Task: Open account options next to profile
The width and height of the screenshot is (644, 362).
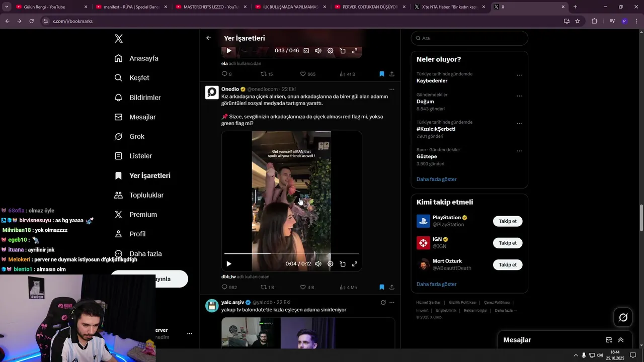Action: [x=190, y=333]
